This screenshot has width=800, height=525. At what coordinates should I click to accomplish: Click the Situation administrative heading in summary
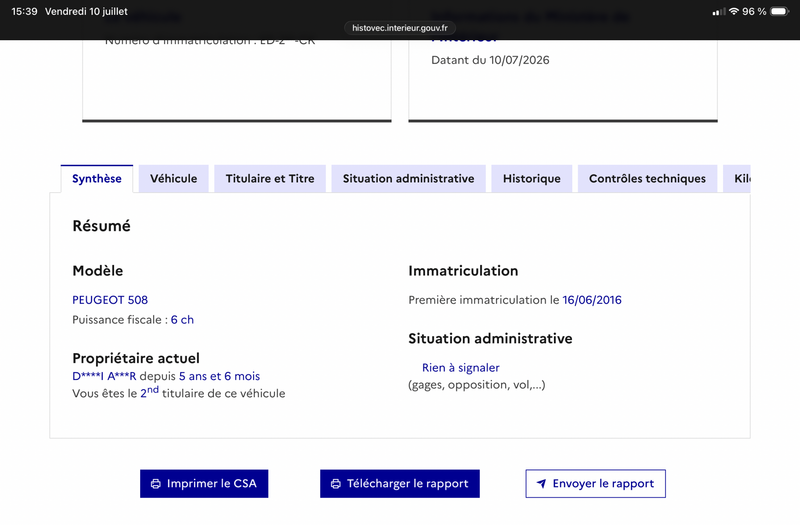[x=490, y=339]
